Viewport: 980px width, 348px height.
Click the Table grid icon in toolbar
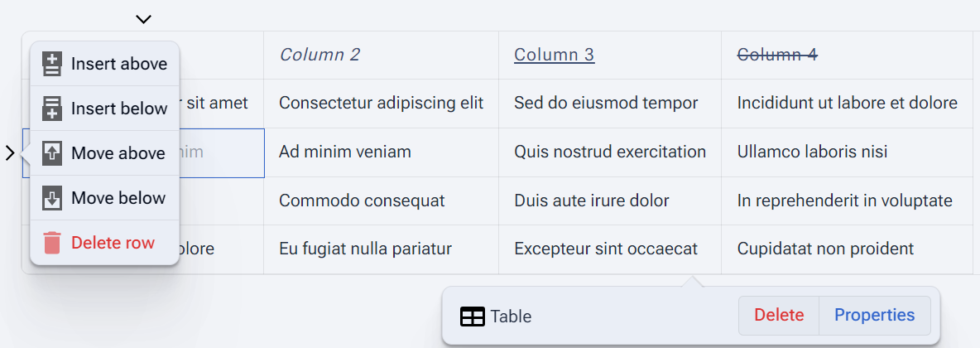pos(473,317)
